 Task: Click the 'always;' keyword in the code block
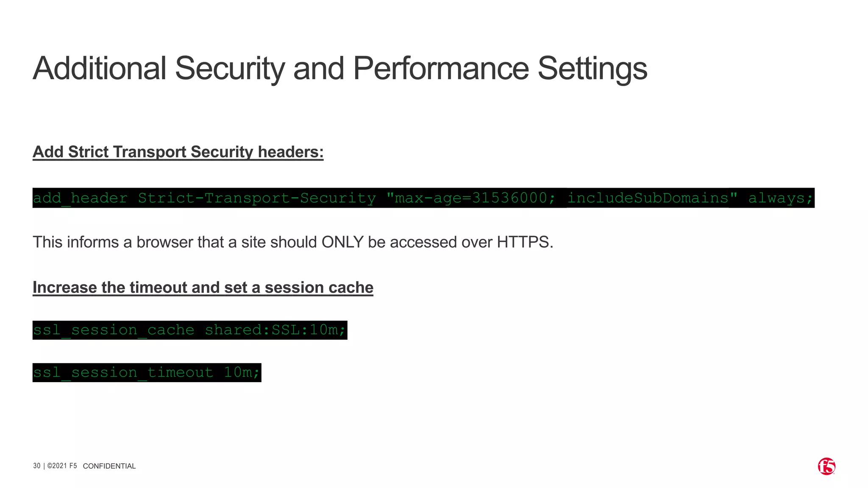[x=780, y=198]
